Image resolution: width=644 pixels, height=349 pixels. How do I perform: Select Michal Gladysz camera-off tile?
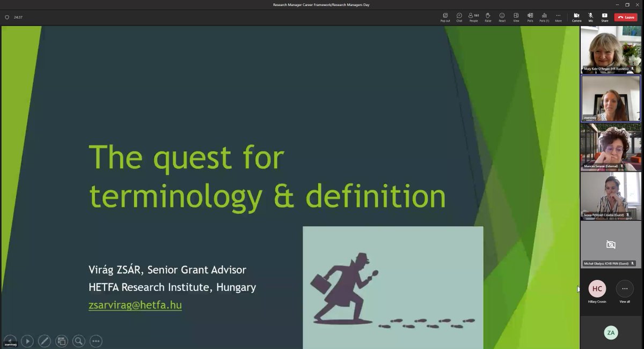click(611, 244)
